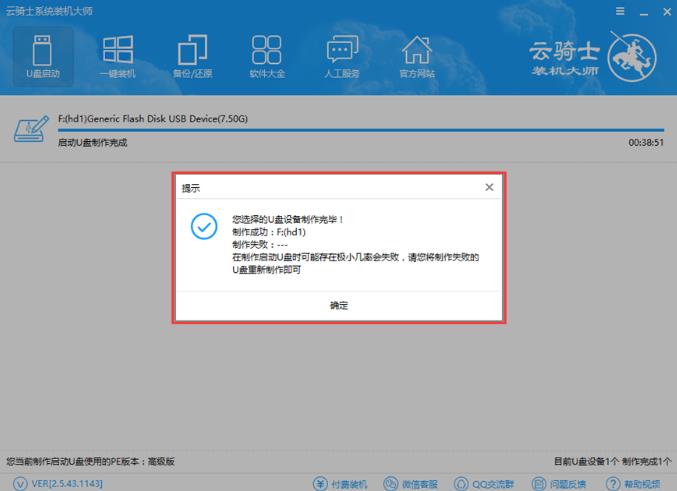Screen dimensions: 677x491
Task: Click the PE版本：高级版 status text
Action: (x=90, y=461)
